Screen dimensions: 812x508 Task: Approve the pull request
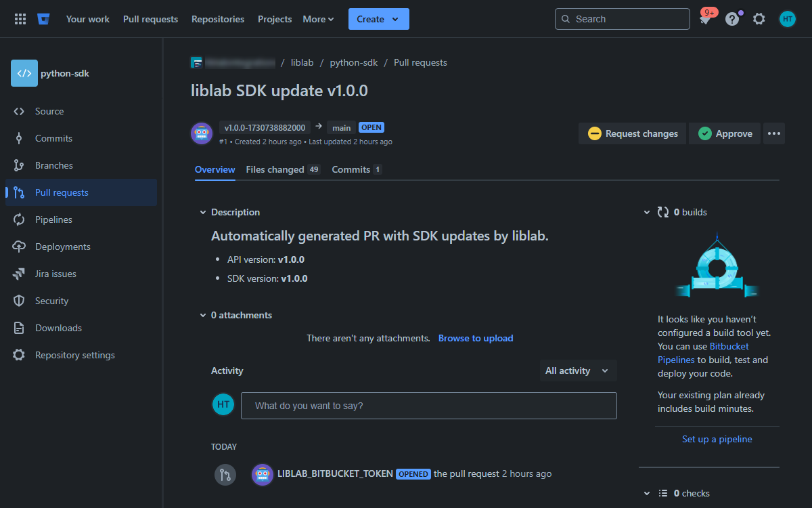[724, 133]
